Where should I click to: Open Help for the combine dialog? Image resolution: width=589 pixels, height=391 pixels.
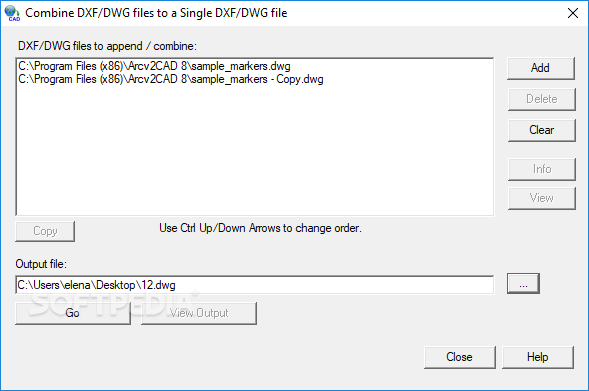[538, 357]
